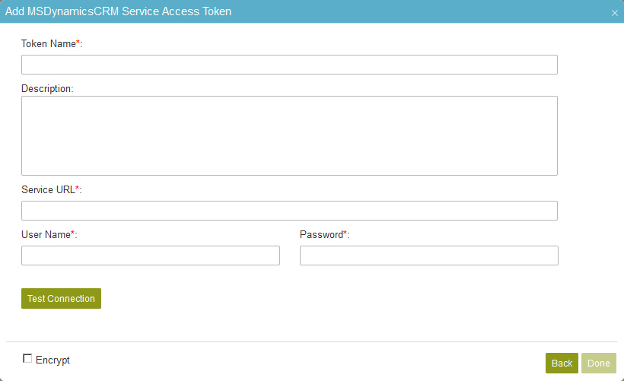Click the User Name field
Image resolution: width=624 pixels, height=381 pixels.
[x=150, y=256]
